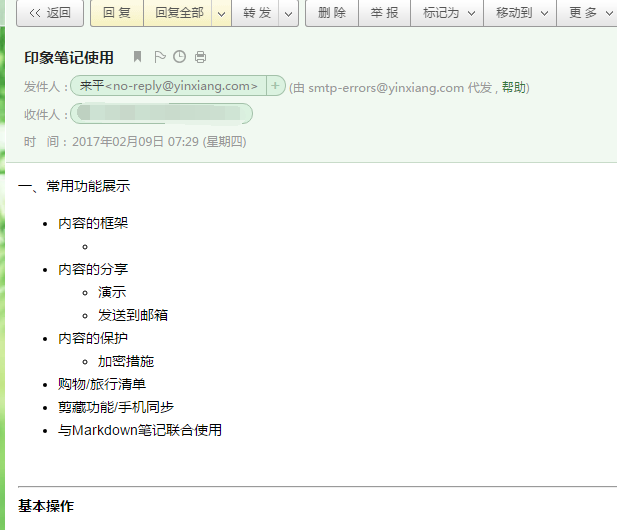Delete the email with 删除
Screen dimensions: 617x530
coord(332,13)
